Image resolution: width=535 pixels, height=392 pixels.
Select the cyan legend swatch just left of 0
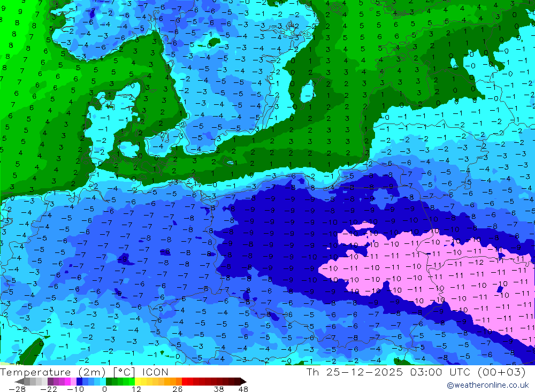103,381
